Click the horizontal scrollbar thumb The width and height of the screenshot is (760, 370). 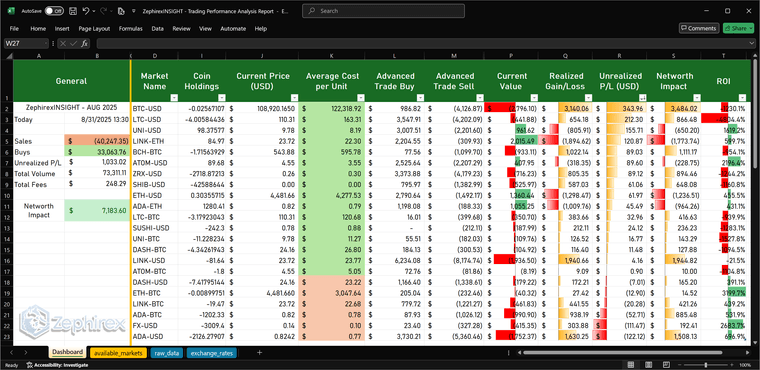click(622, 353)
